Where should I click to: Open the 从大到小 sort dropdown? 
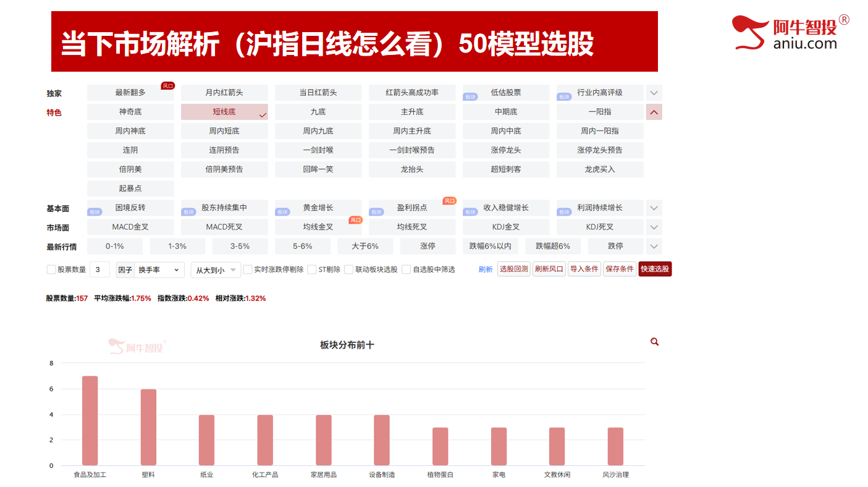(216, 270)
